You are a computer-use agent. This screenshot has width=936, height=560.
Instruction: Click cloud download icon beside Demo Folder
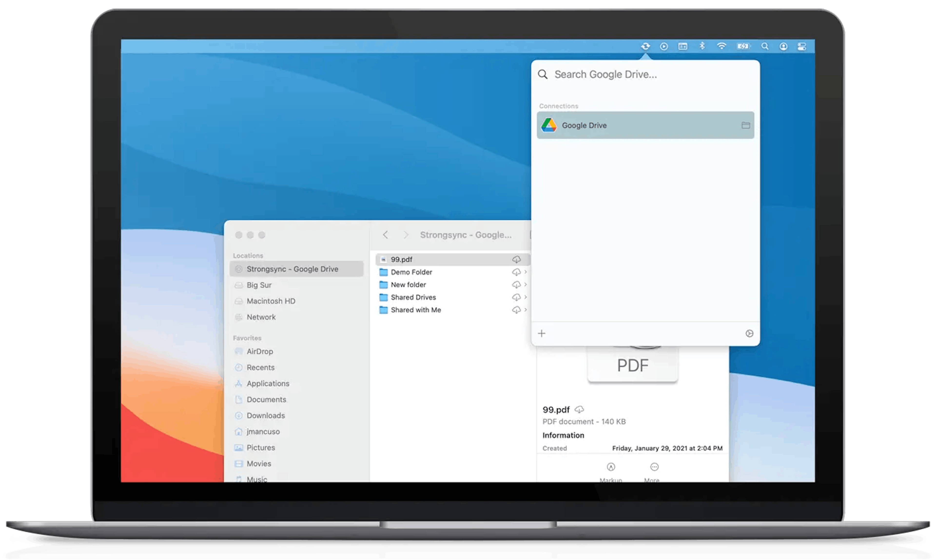(x=516, y=272)
